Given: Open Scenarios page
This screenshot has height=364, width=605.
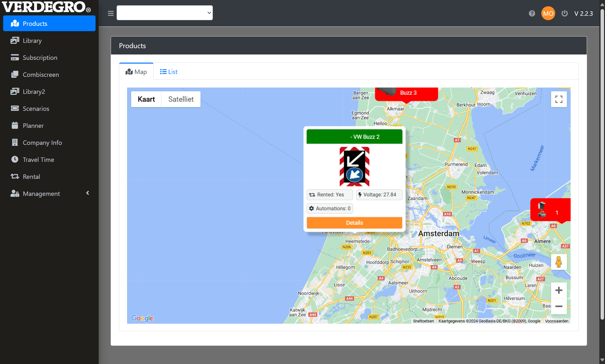Looking at the screenshot, I should [49, 109].
